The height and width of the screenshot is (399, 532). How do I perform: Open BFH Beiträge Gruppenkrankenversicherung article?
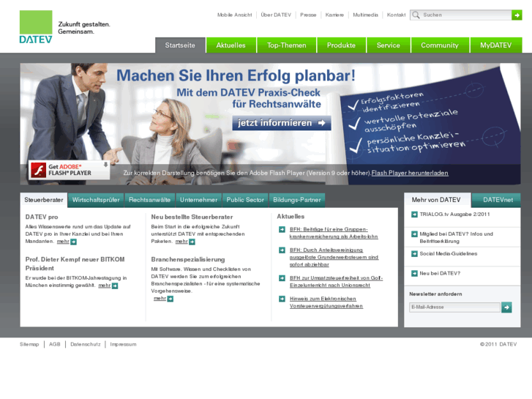click(x=334, y=233)
